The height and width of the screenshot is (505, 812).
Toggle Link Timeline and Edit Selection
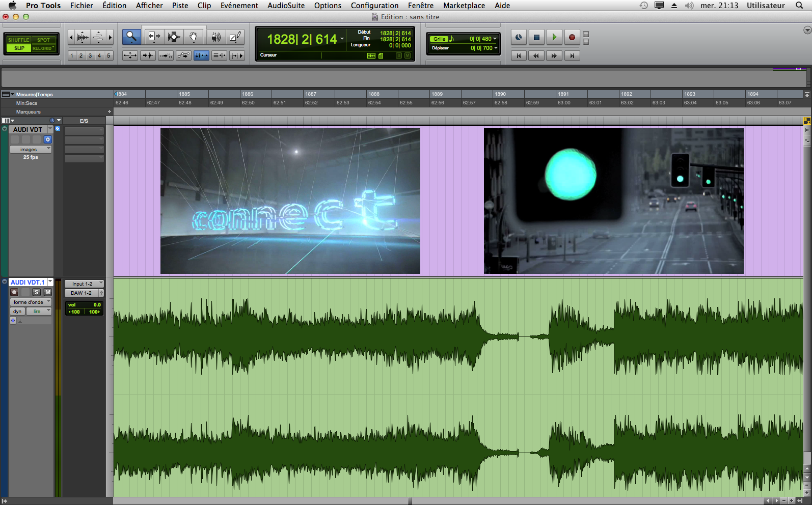pos(201,55)
